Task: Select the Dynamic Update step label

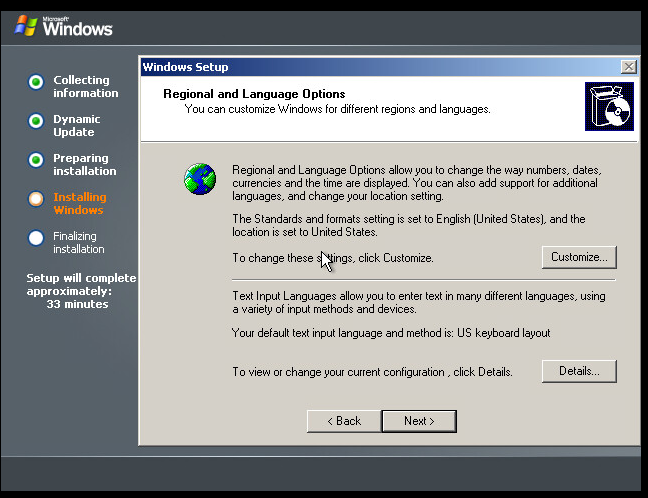Action: [77, 126]
